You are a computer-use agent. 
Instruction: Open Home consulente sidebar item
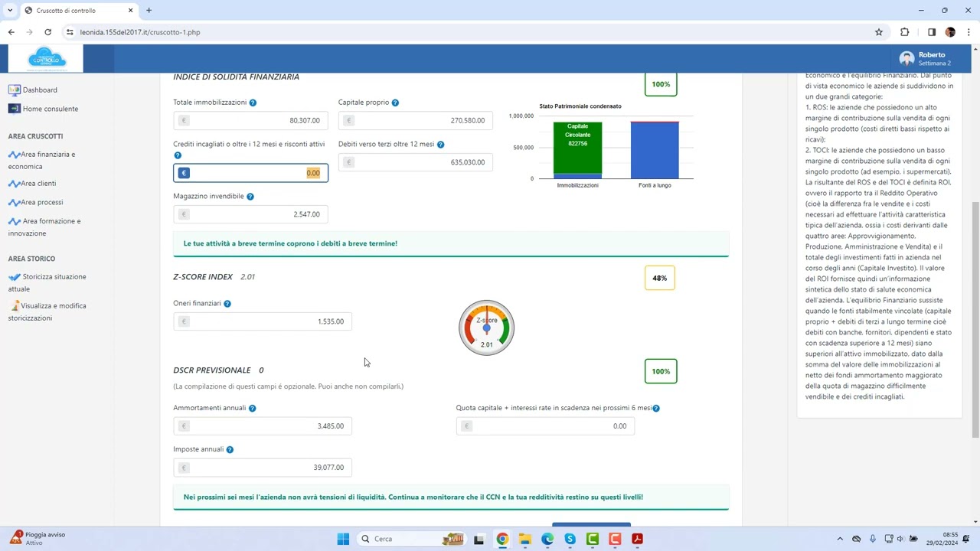tap(50, 109)
